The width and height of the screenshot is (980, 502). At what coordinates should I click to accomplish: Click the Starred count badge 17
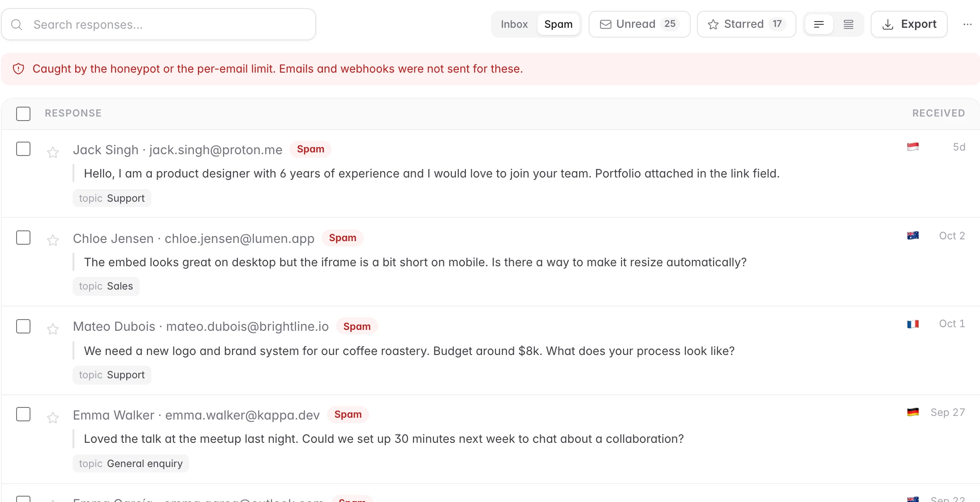click(777, 24)
